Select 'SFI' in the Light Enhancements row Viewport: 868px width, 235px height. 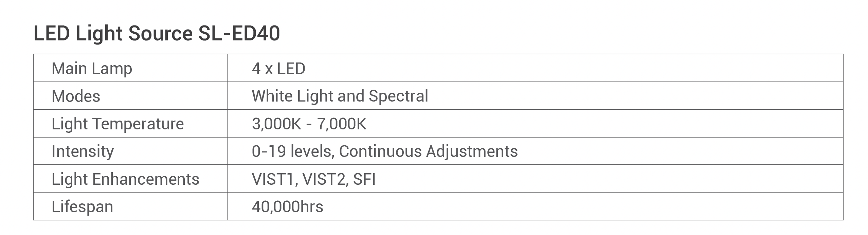point(364,179)
